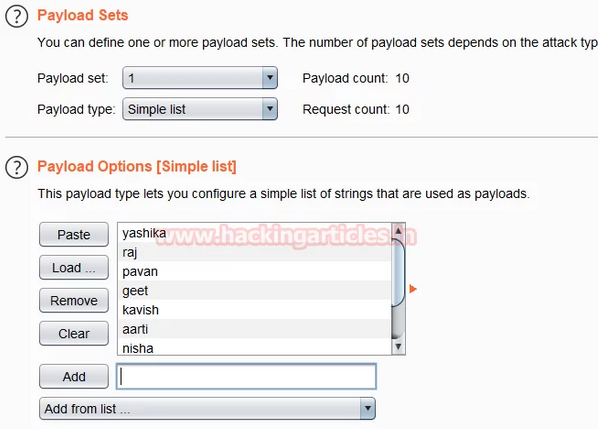Select the raj payload entry
604x429 pixels.
[x=253, y=253]
